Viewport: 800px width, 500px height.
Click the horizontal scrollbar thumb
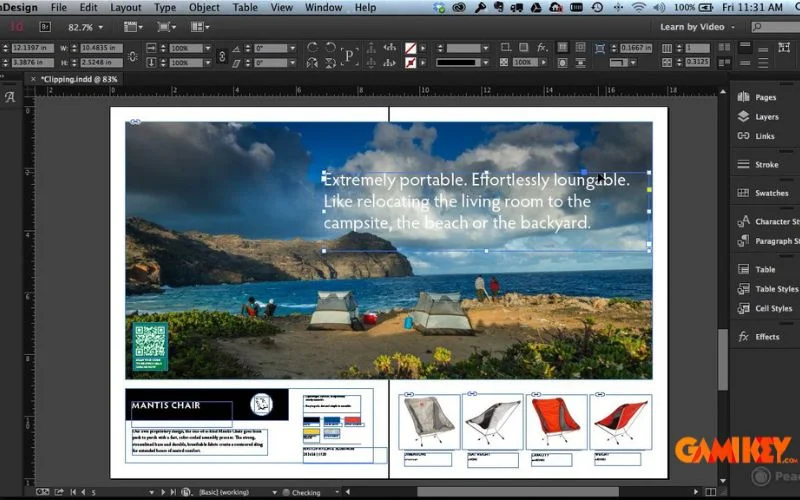(x=518, y=492)
